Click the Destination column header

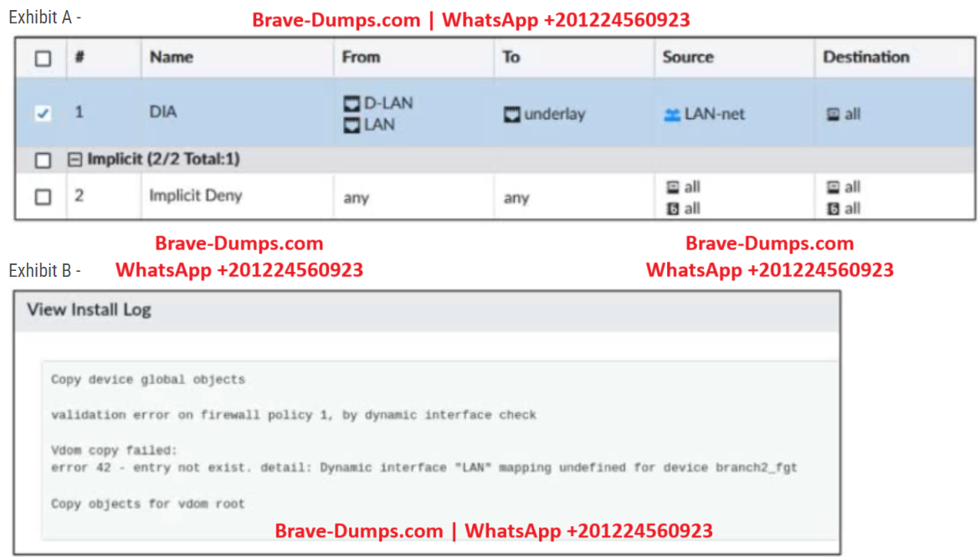pyautogui.click(x=865, y=57)
